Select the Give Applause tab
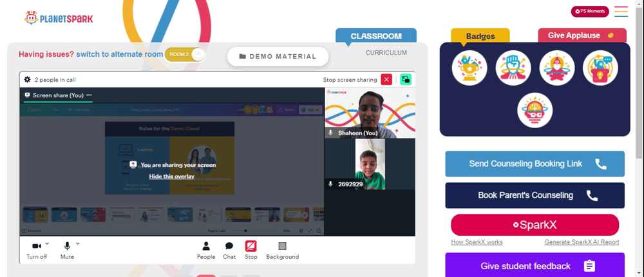The image size is (644, 277). point(582,35)
